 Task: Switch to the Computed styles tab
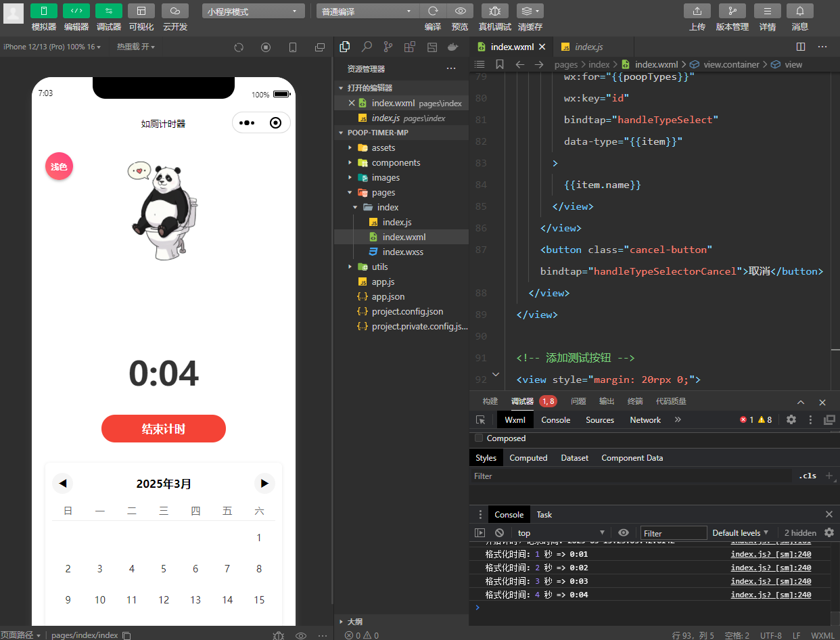[528, 458]
